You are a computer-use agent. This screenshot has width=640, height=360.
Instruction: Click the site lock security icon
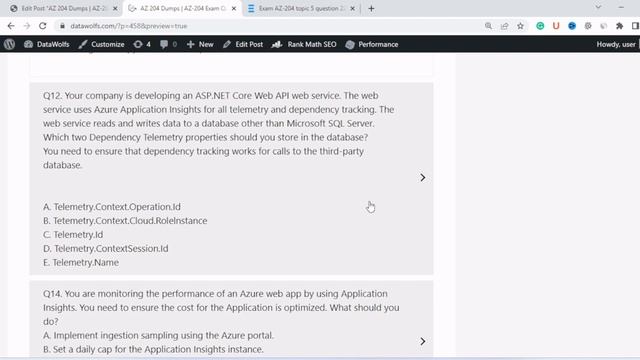coord(62,26)
